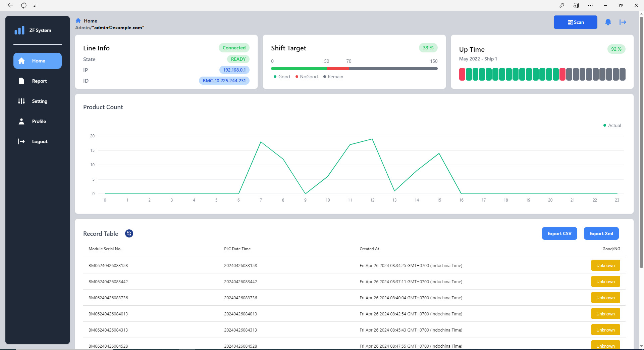Click Unknown badge for BM06240426083158
644x350 pixels.
(x=605, y=265)
